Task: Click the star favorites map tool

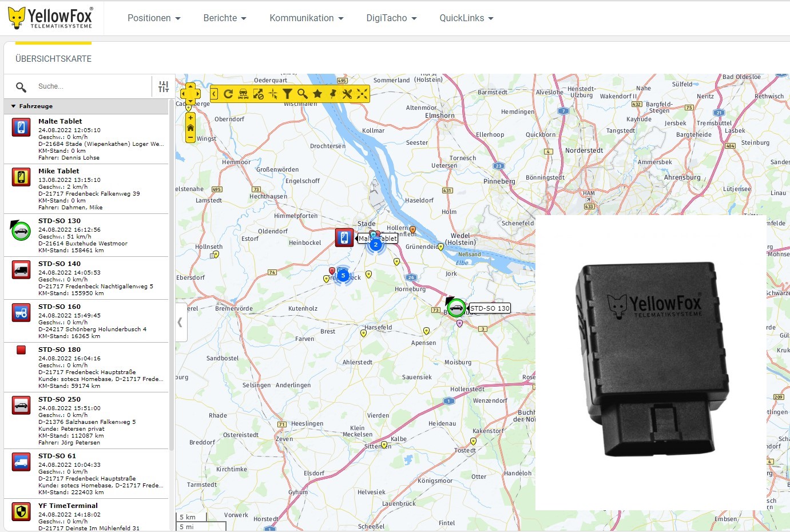Action: pos(317,94)
